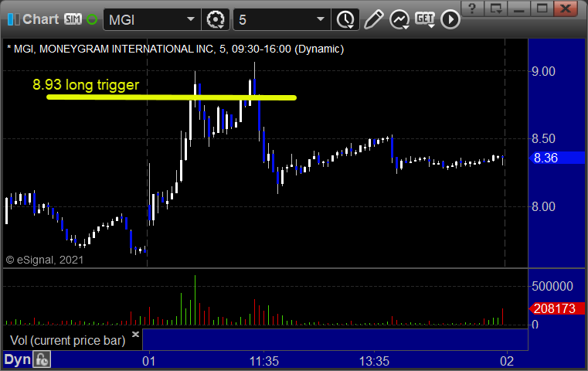Select the yellow trigger line

click(x=172, y=97)
